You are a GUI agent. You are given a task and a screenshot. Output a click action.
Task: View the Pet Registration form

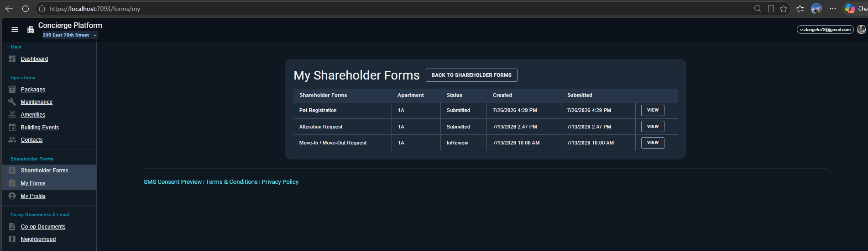point(653,110)
